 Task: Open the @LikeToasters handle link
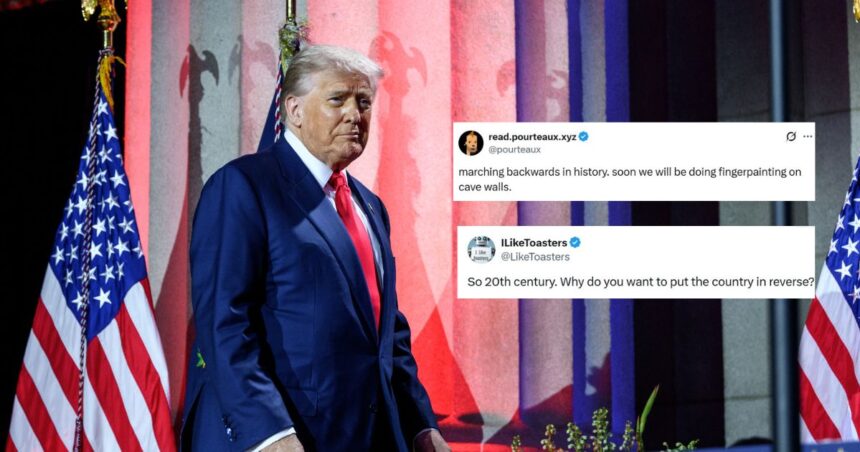coord(535,256)
